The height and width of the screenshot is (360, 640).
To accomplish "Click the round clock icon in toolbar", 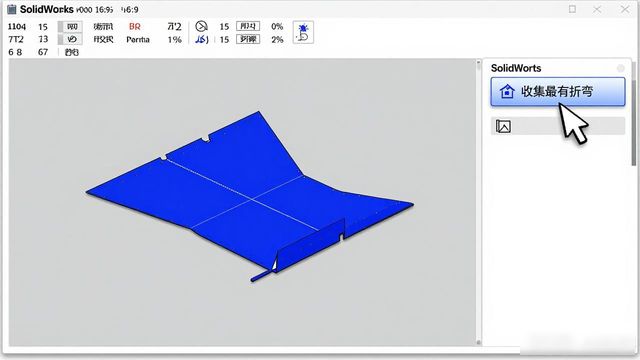I will click(x=201, y=27).
